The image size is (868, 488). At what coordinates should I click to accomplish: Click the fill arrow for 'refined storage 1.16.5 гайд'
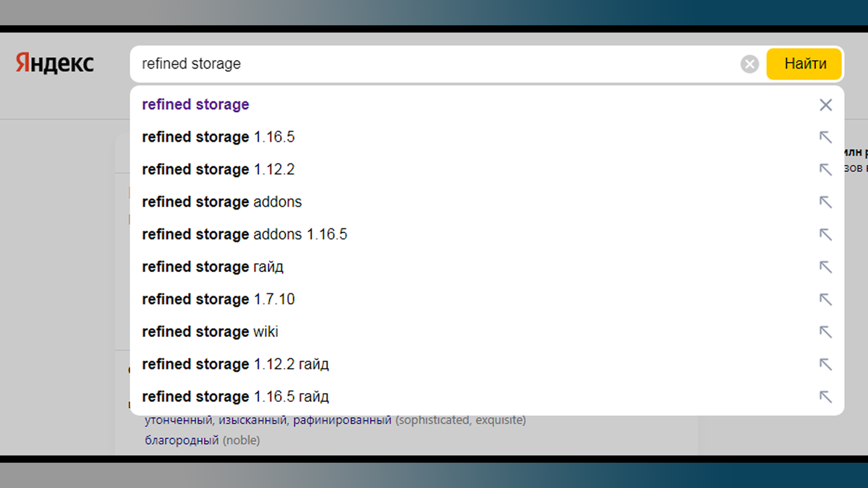(x=825, y=397)
